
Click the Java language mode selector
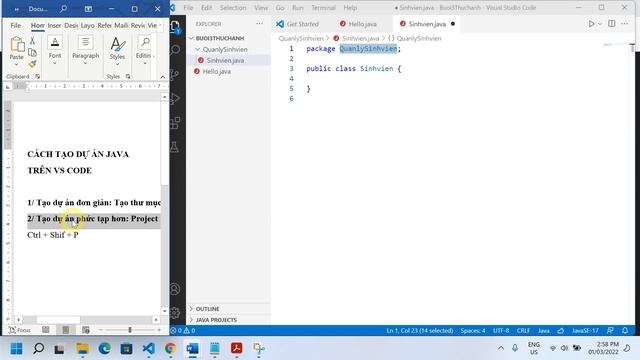click(544, 330)
